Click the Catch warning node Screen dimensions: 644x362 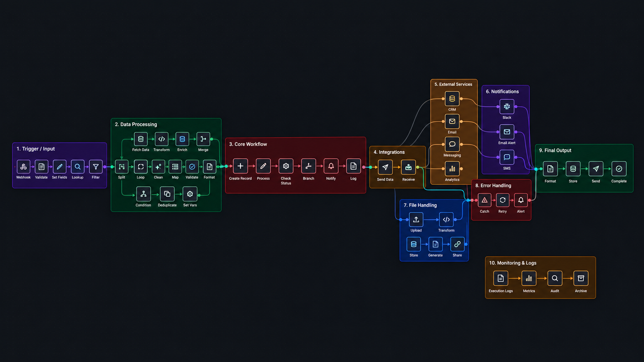pyautogui.click(x=485, y=200)
